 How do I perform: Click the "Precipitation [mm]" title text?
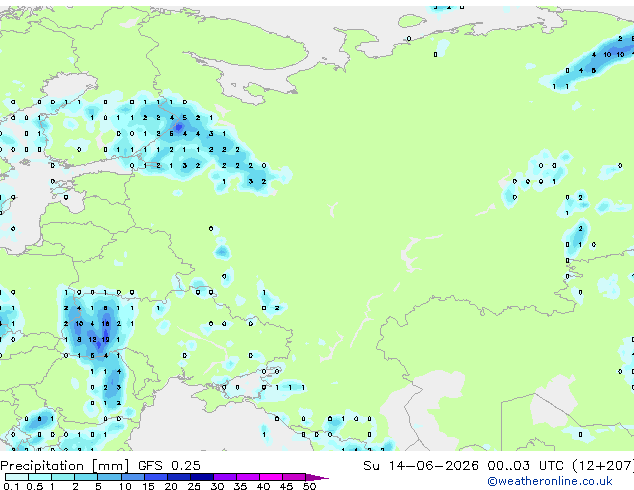65,466
